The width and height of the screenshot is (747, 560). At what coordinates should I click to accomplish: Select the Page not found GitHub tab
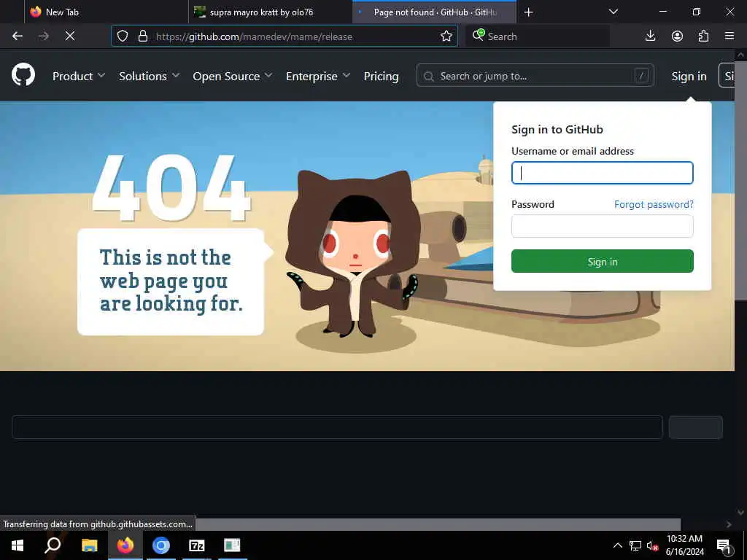434,12
